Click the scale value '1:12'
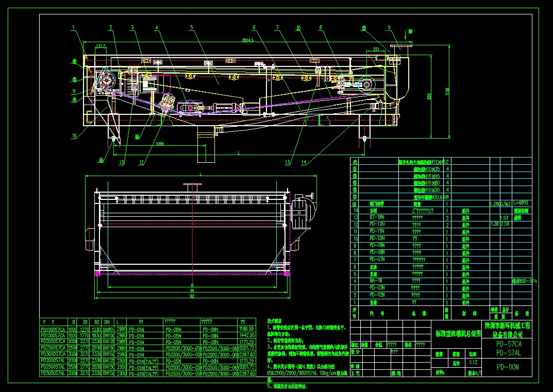The width and height of the screenshot is (553, 392). click(473, 363)
